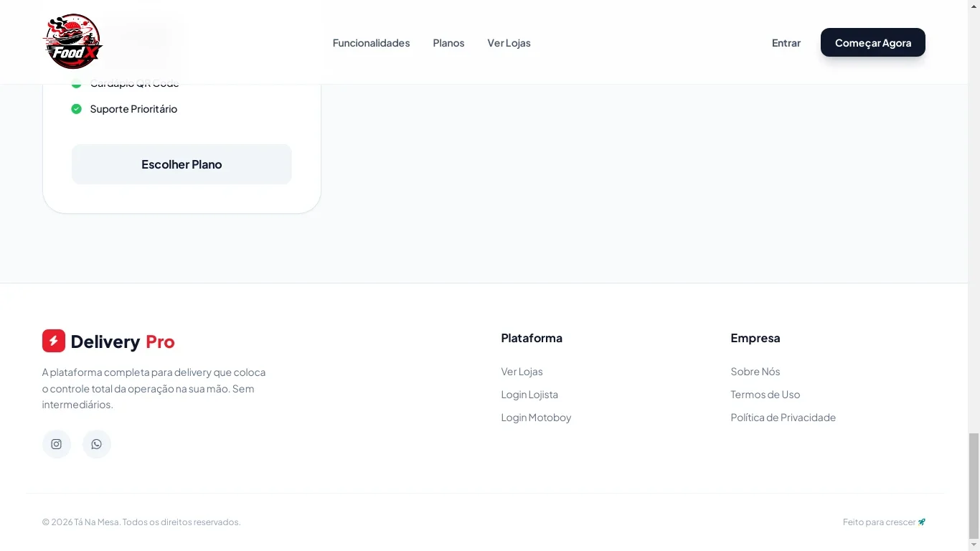Visit the Sobre Nós page link
This screenshot has width=980, height=551.
coord(755,372)
